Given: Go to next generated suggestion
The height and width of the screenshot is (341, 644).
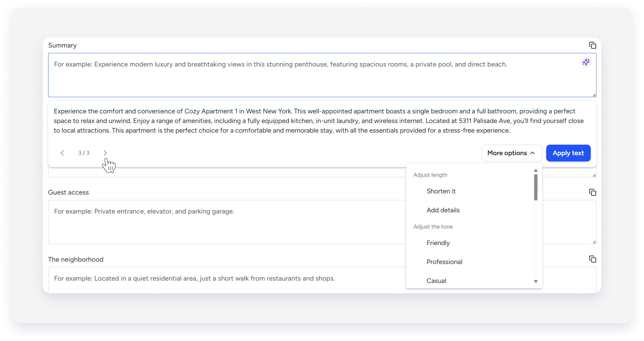Looking at the screenshot, I should [105, 153].
